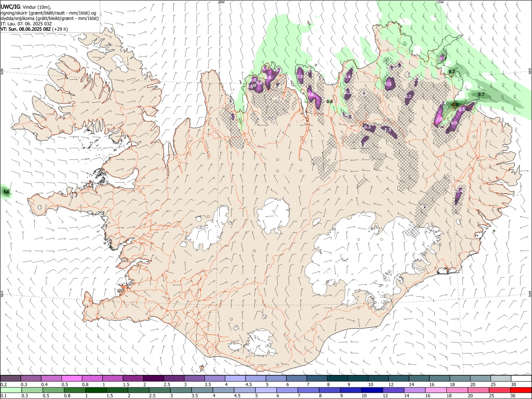Select the palest green 0.1 swatch, lower legend row
Screen dimensions: 532x399
tap(11, 390)
